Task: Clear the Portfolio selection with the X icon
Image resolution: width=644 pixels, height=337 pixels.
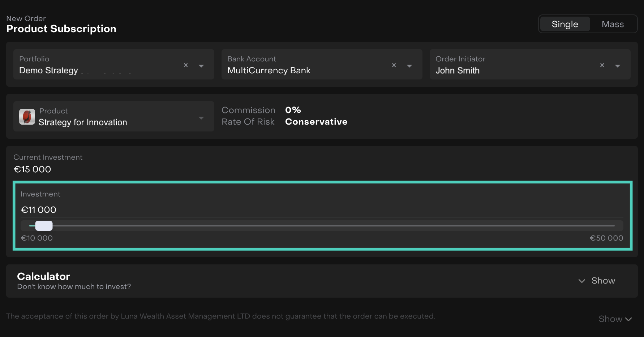Action: pos(186,65)
